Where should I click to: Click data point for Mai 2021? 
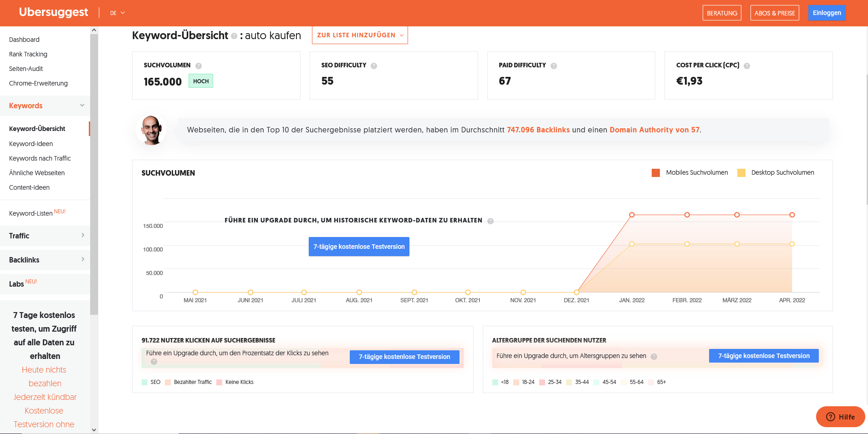(195, 293)
